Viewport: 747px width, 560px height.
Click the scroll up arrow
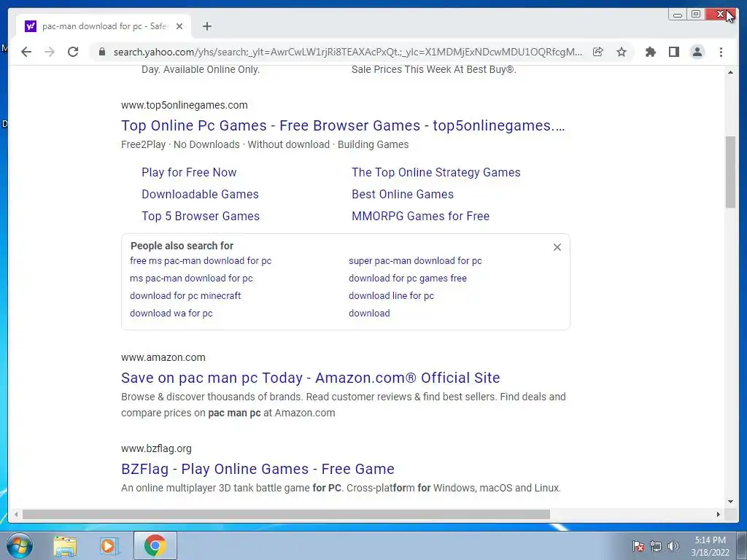click(730, 72)
